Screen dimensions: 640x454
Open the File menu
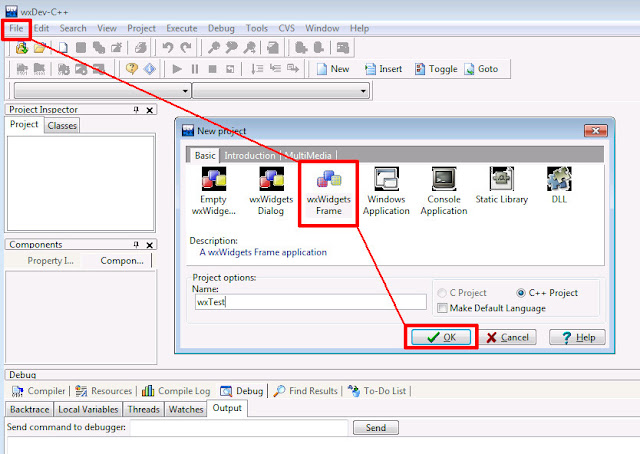[x=16, y=28]
